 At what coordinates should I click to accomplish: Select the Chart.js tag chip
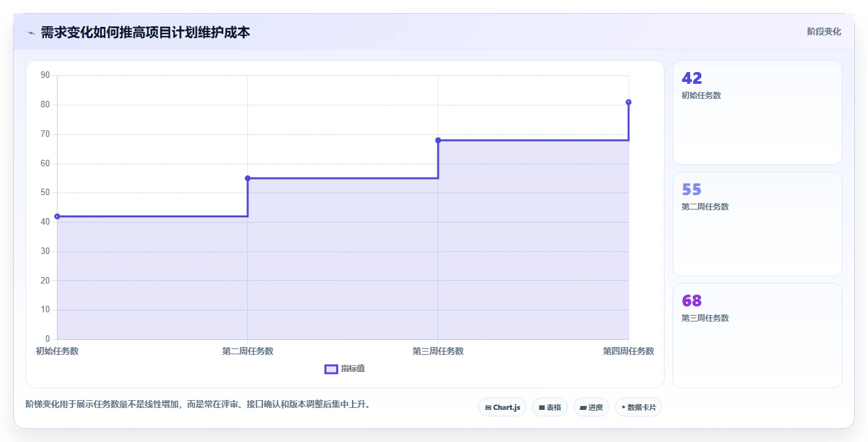(502, 407)
